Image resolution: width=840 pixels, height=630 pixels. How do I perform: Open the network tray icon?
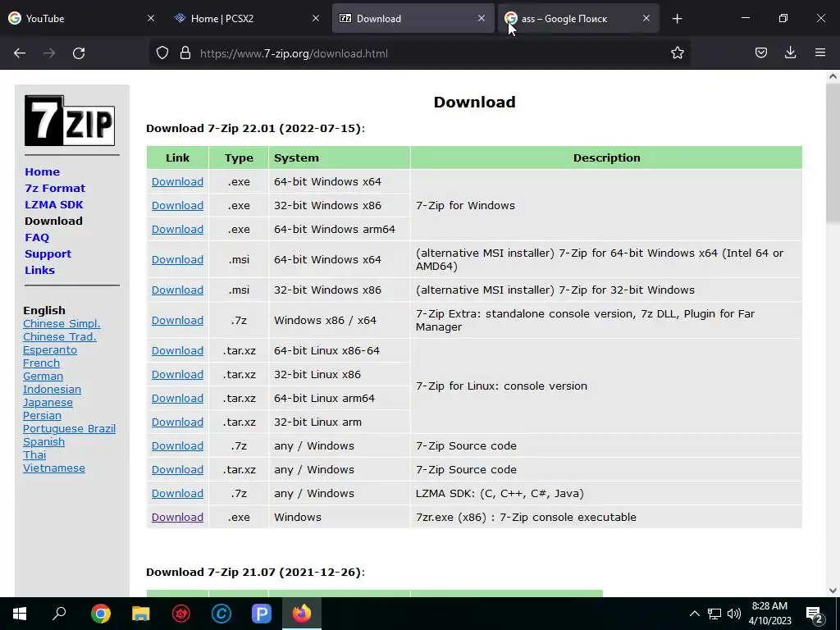pos(714,614)
